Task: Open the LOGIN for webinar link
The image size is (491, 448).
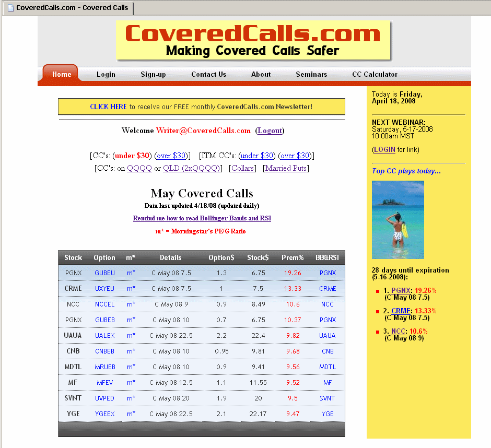Action: coord(384,150)
